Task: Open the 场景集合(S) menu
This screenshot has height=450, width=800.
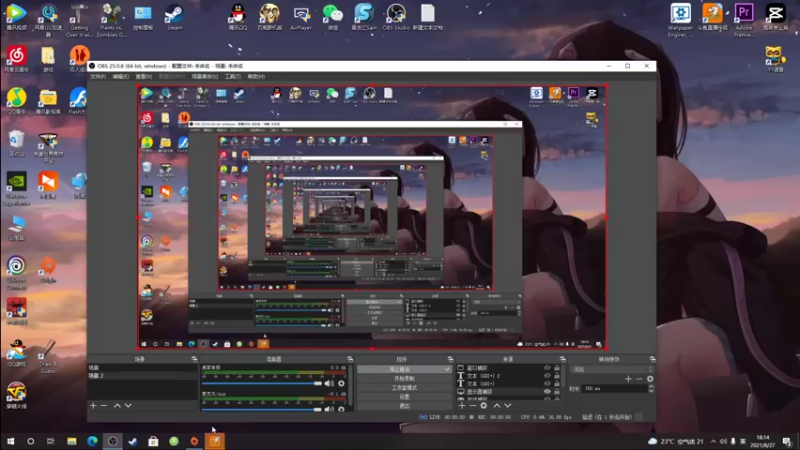Action: [x=205, y=77]
